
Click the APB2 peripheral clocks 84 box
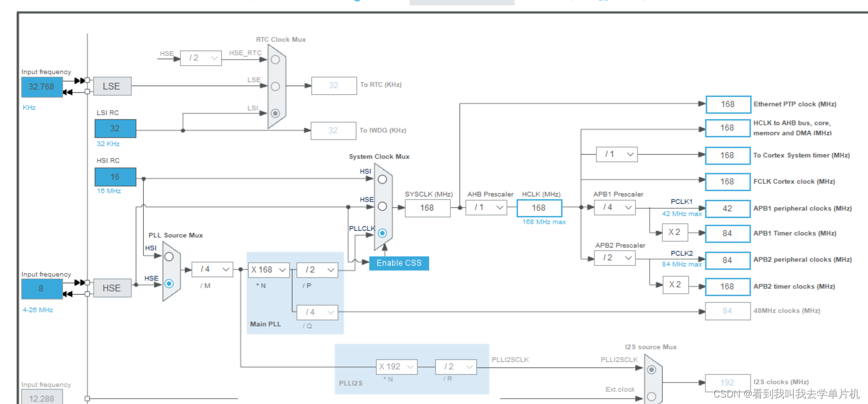pyautogui.click(x=728, y=260)
